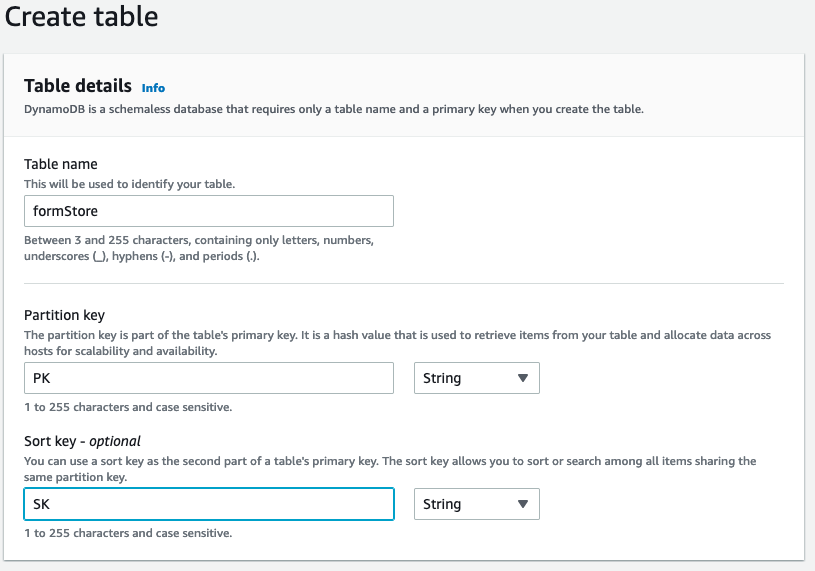The image size is (815, 571).
Task: Click the Sort key - optional label
Action: [82, 441]
